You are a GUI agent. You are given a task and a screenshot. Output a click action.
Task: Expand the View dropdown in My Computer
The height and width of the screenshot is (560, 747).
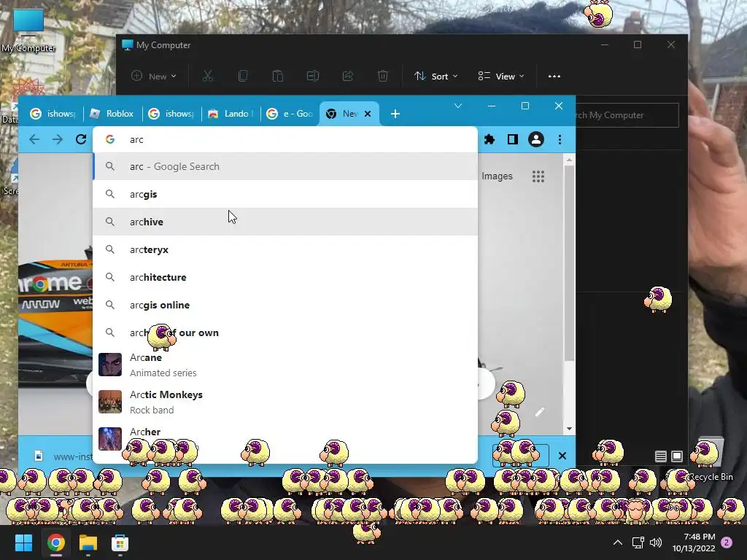[501, 76]
